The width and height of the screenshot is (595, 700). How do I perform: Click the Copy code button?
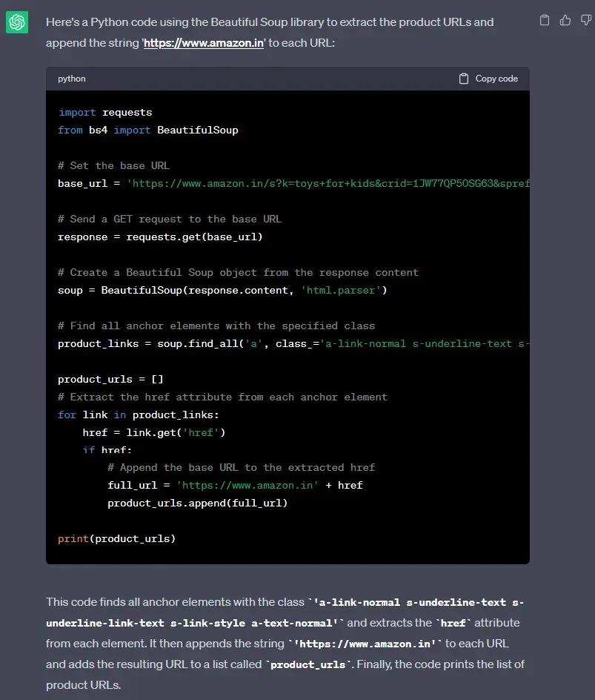(488, 79)
